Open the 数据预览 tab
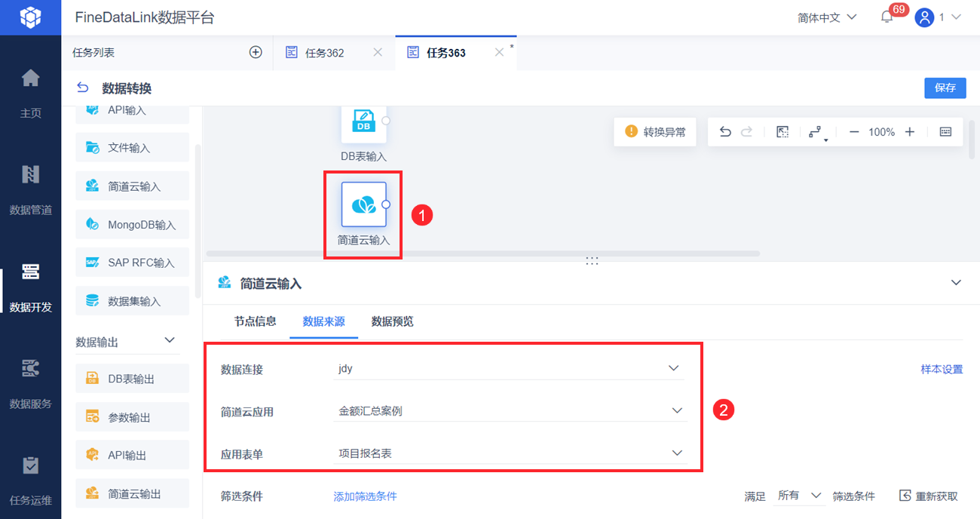Viewport: 980px width, 519px height. [x=392, y=321]
